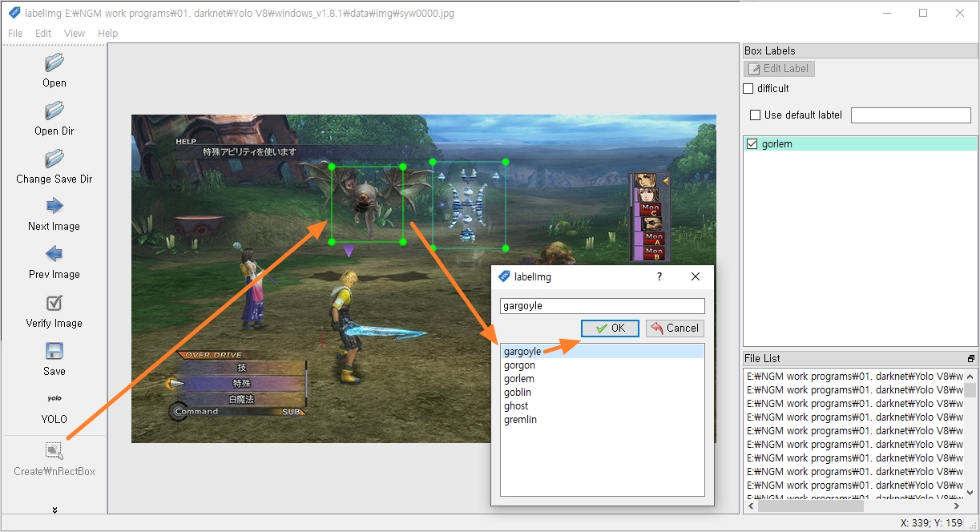Click the labelImg app icon in title bar
The width and height of the screenshot is (980, 532).
click(14, 13)
